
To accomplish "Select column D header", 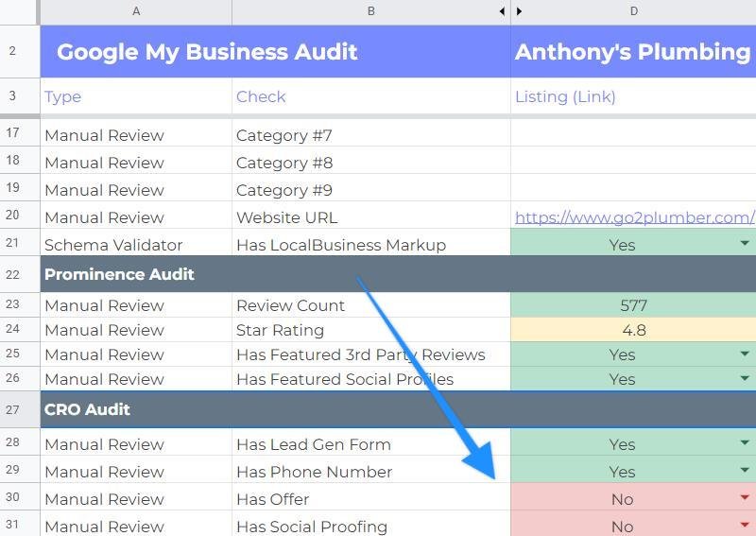I will [633, 11].
